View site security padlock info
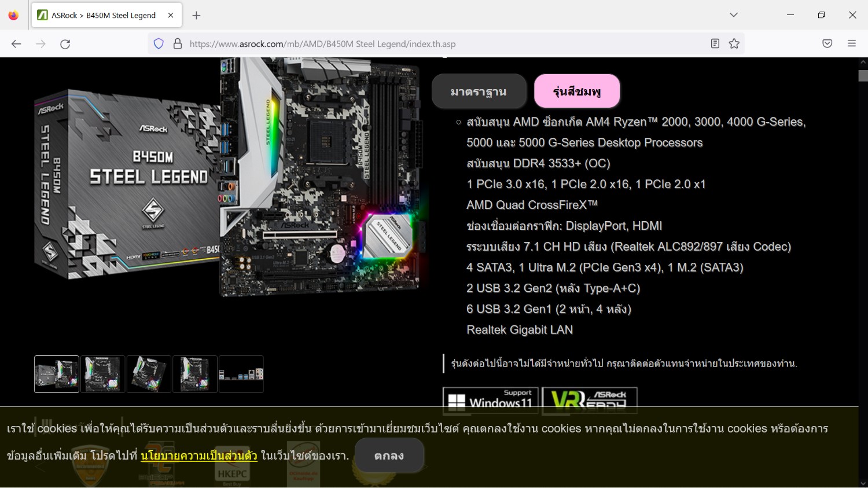The height and width of the screenshot is (488, 868). click(178, 44)
